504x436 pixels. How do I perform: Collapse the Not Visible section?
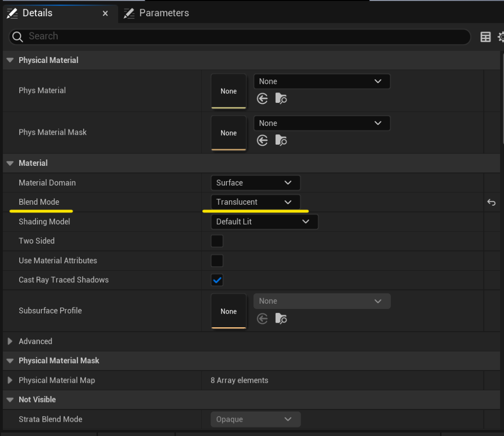point(10,400)
